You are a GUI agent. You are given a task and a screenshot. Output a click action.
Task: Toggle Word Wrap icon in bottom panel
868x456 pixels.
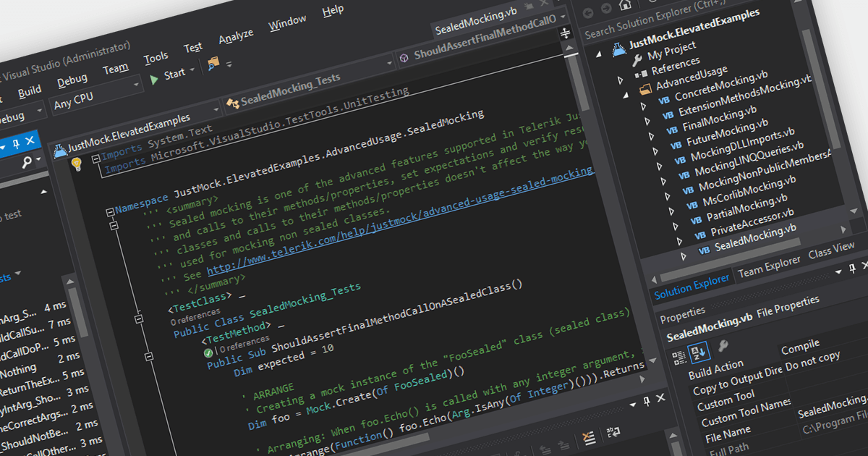(x=614, y=432)
